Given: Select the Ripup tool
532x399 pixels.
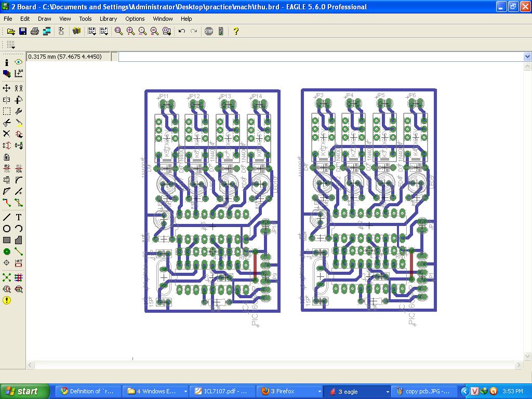Looking at the screenshot, I should 19,203.
